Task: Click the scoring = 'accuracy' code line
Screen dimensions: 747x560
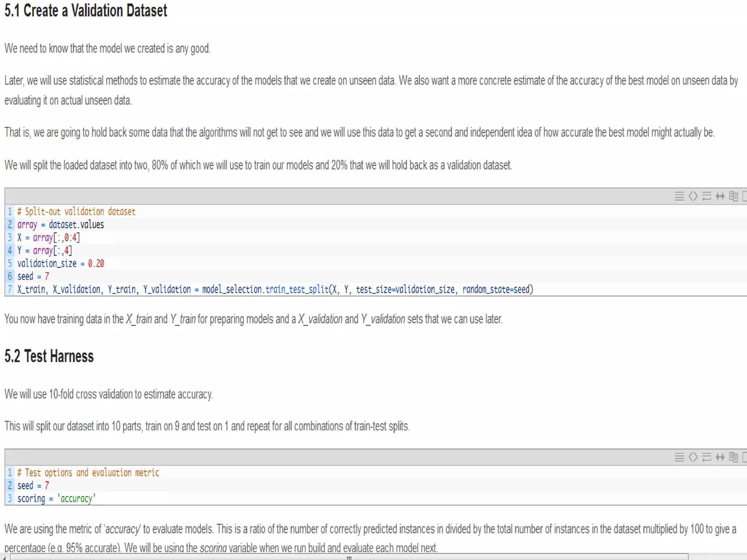Action: point(57,498)
